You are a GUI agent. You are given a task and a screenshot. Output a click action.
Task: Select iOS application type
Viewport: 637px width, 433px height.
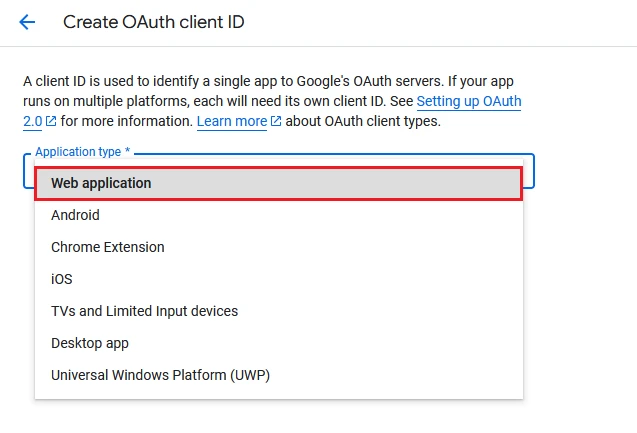279,279
